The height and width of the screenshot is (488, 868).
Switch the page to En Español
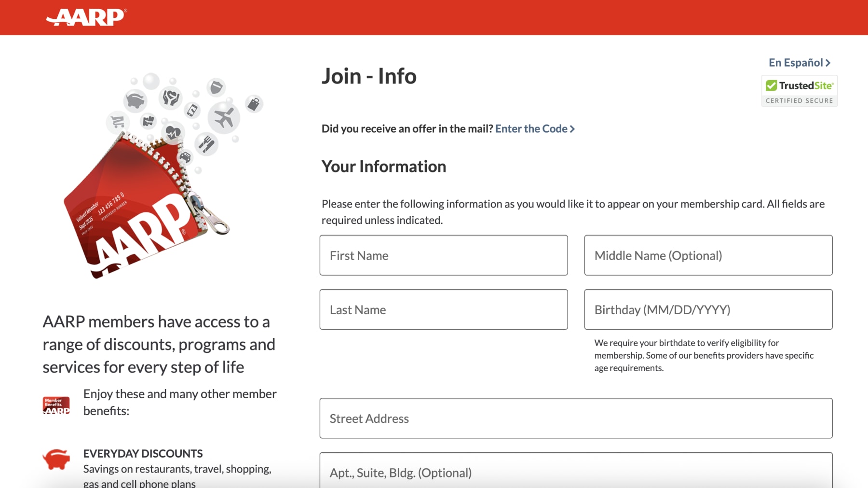pyautogui.click(x=799, y=63)
